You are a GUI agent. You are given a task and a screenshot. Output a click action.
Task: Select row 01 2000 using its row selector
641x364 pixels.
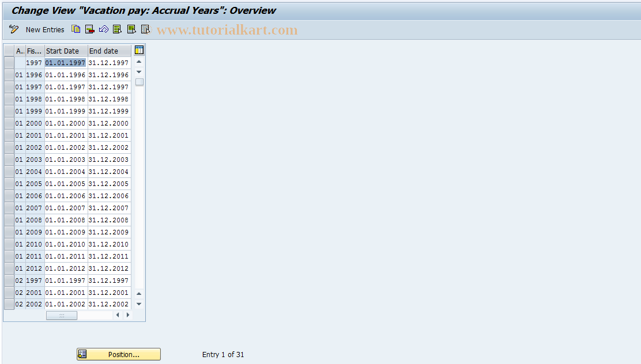[x=9, y=123]
